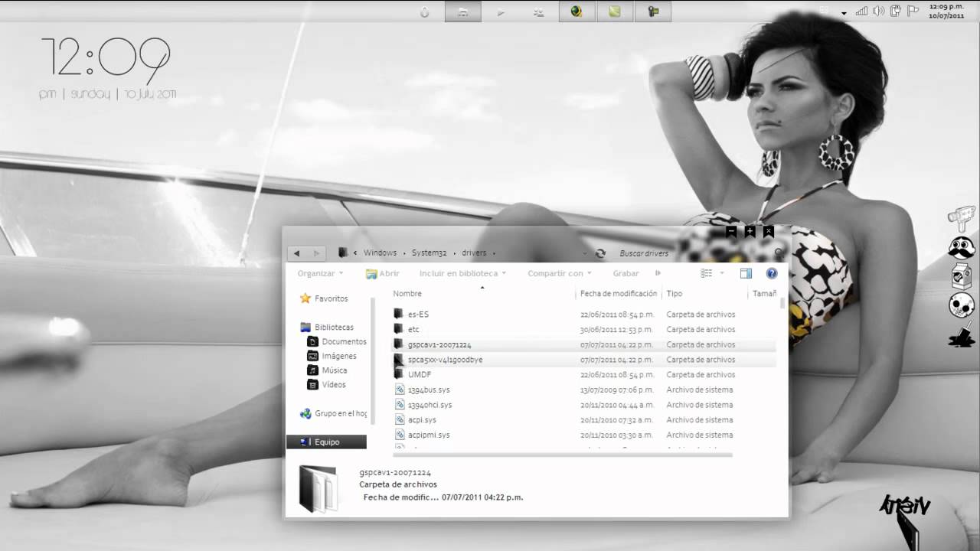The height and width of the screenshot is (551, 980).
Task: Select gspcav1-20071224 folder row
Action: (583, 345)
